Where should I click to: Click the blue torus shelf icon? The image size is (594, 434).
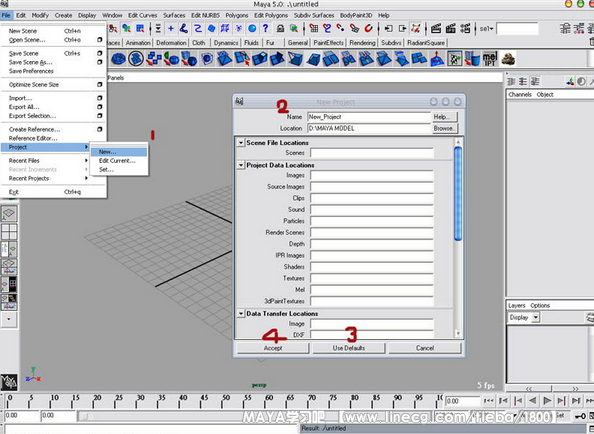119,59
